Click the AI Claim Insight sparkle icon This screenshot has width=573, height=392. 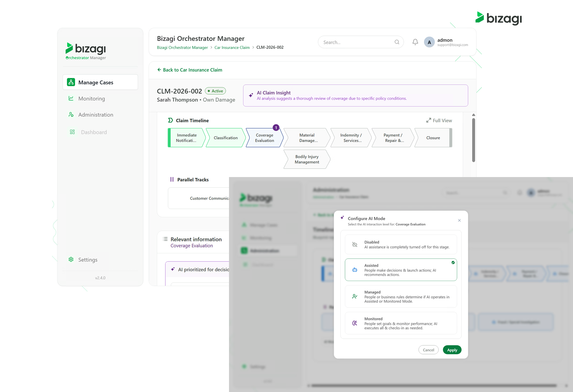point(251,95)
